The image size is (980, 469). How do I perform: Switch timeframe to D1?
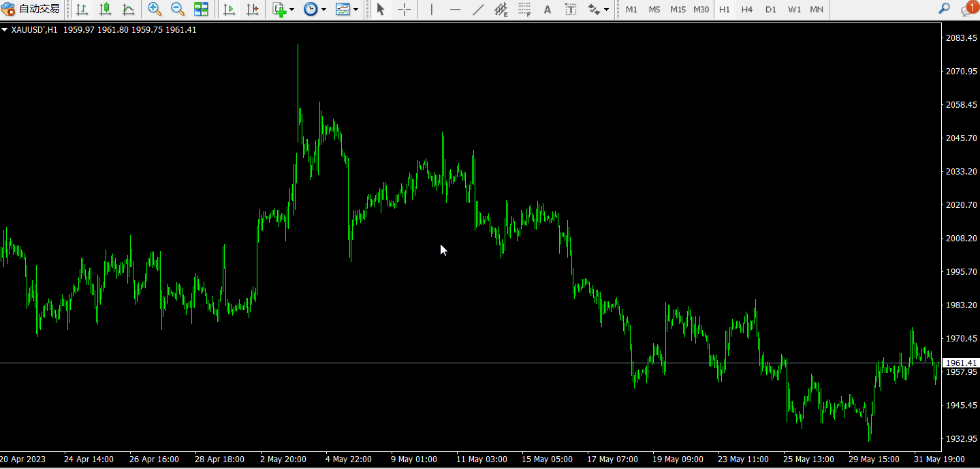tap(770, 10)
